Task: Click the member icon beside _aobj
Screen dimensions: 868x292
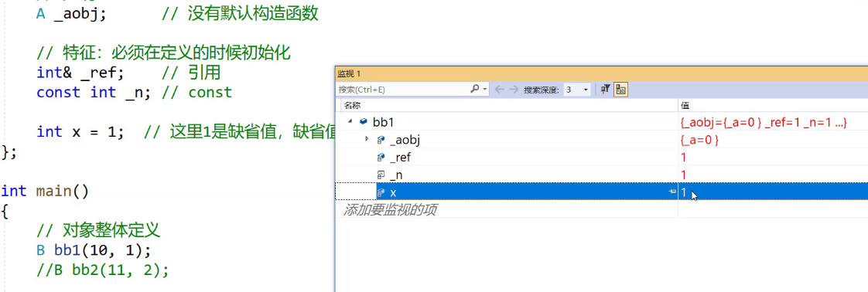Action: (381, 140)
